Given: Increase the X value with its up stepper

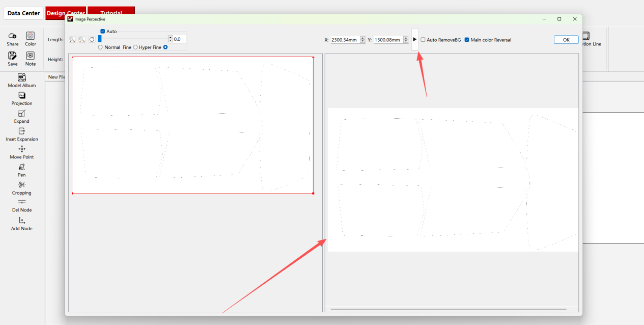Looking at the screenshot, I should tap(362, 37).
